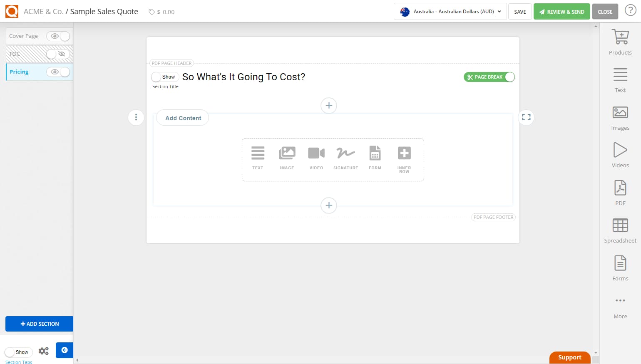Click the Add Section button
Screen dimensions: 641x364
39,324
